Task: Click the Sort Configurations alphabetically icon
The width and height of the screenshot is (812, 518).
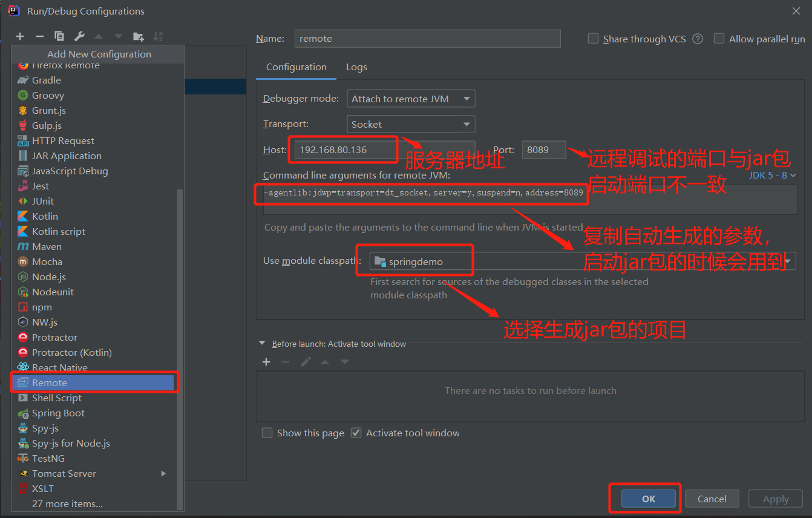Action: coord(158,36)
